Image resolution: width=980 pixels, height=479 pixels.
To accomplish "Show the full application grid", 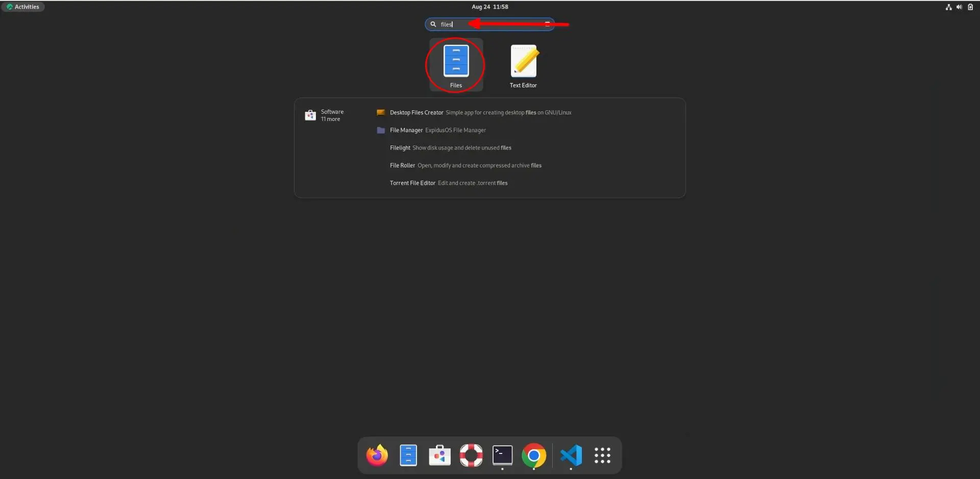I will coord(603,455).
